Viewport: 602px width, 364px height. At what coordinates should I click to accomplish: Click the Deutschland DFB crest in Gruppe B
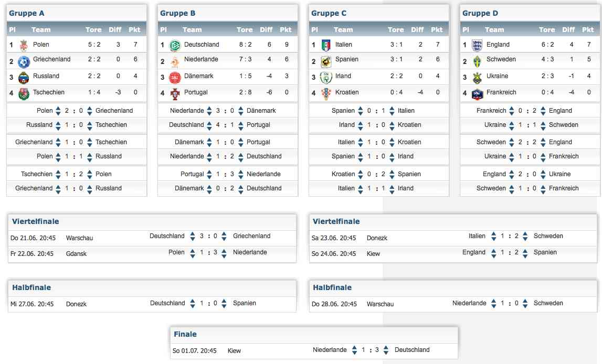(x=175, y=45)
